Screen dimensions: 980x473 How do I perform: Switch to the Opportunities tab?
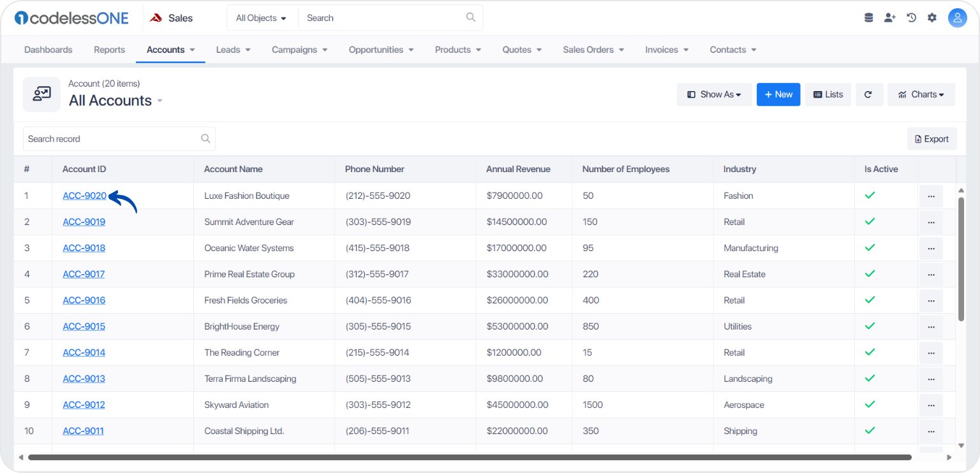point(381,50)
